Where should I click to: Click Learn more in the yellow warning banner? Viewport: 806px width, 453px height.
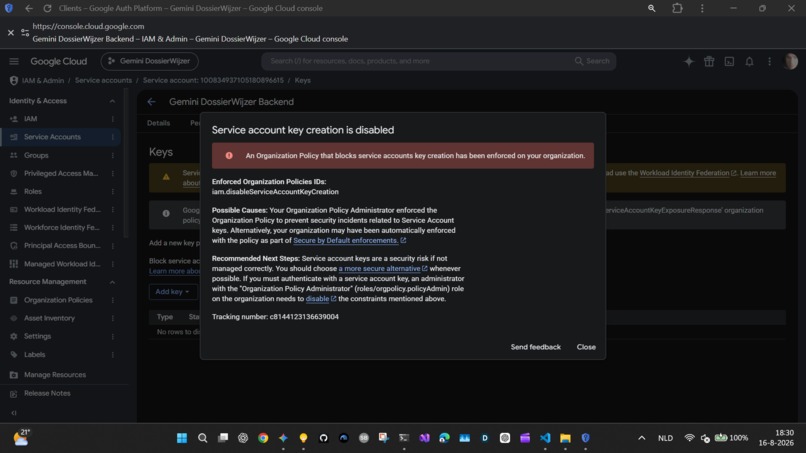point(758,173)
